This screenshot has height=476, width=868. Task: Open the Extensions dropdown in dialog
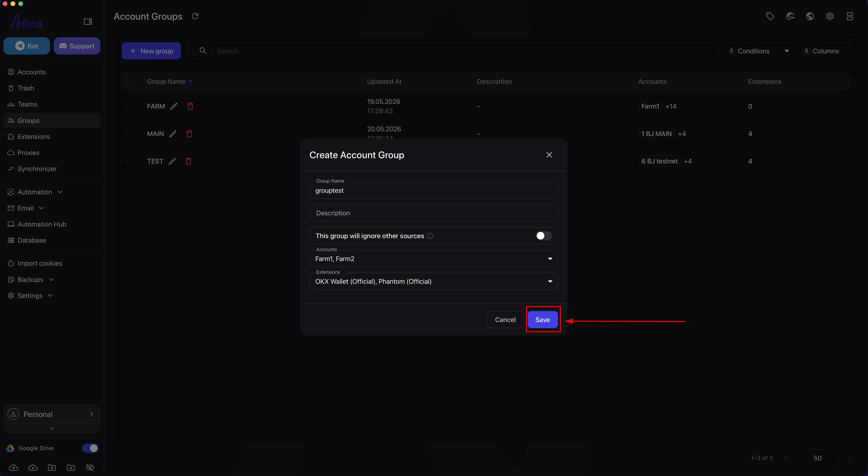[x=433, y=281]
